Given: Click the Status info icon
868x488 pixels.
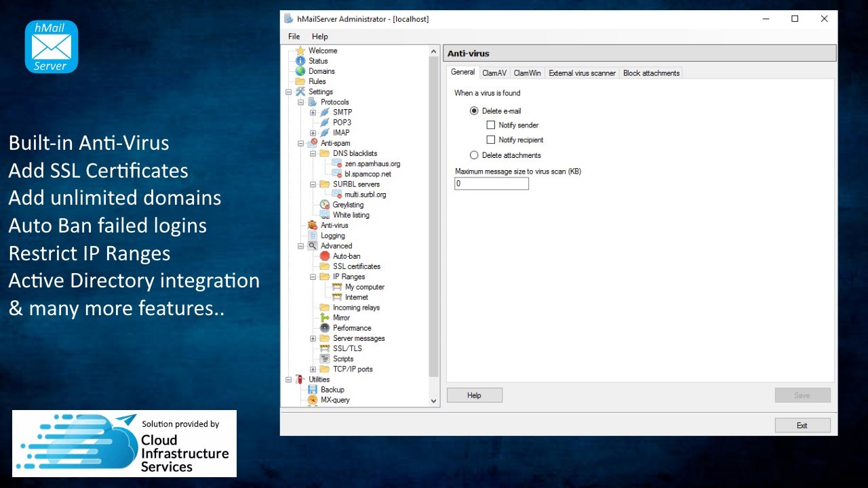Looking at the screenshot, I should [300, 61].
